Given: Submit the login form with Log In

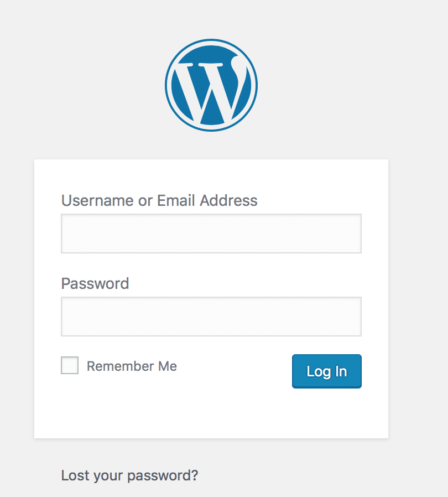Looking at the screenshot, I should click(x=327, y=371).
